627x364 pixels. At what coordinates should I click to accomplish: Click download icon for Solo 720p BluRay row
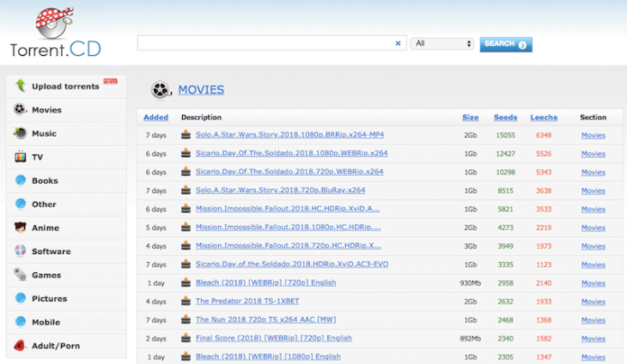186,190
